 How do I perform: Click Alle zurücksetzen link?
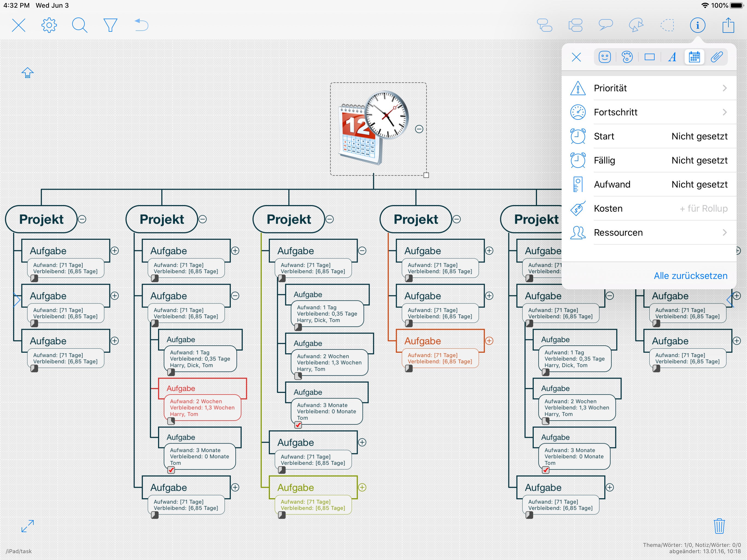tap(690, 276)
